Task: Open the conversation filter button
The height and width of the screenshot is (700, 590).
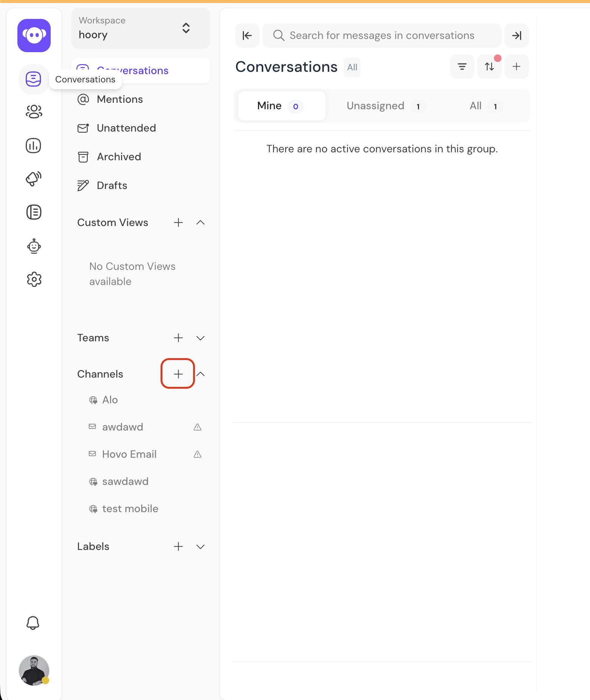Action: coord(462,67)
